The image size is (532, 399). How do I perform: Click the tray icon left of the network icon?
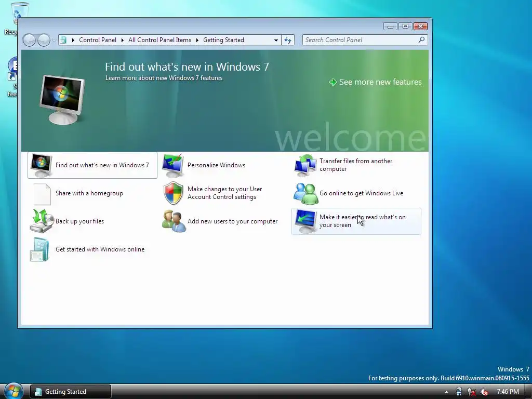[x=459, y=392]
